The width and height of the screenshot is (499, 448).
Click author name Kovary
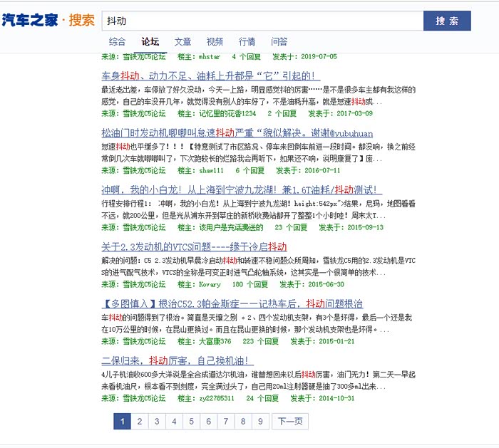(x=210, y=283)
